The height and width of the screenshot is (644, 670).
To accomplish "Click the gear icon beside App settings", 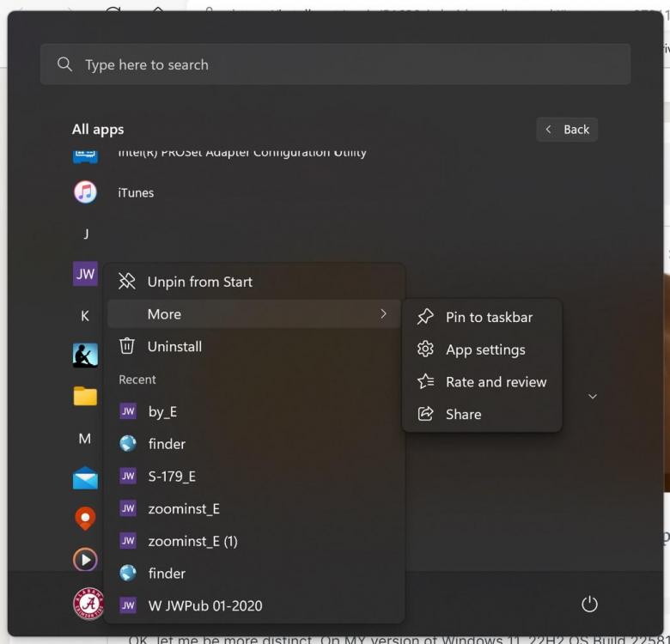I will (425, 349).
